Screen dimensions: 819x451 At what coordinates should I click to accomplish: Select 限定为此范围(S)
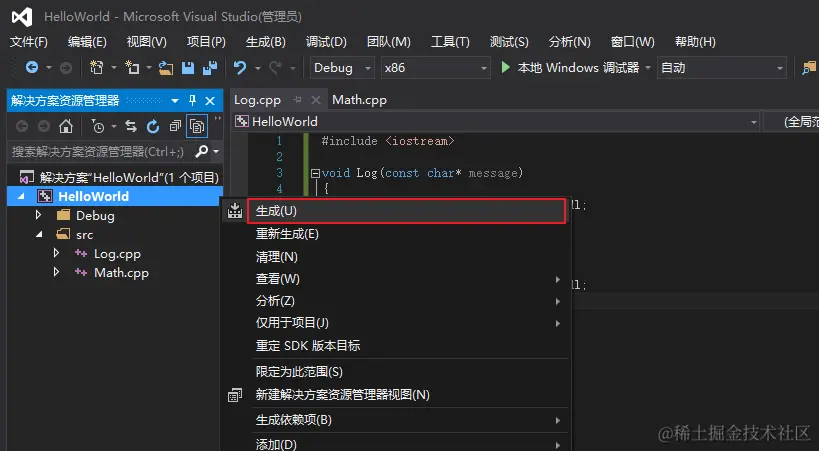click(396, 372)
